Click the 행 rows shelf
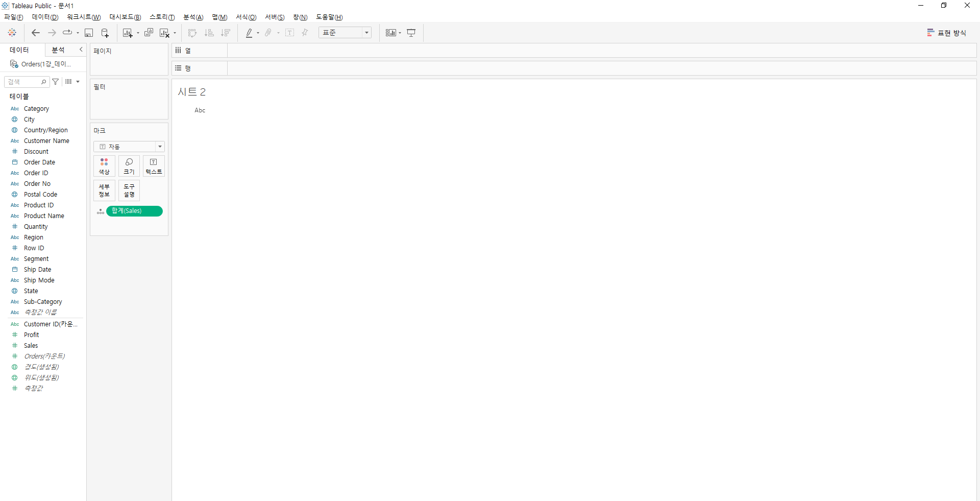Screen dimensions: 980x501 point(574,68)
